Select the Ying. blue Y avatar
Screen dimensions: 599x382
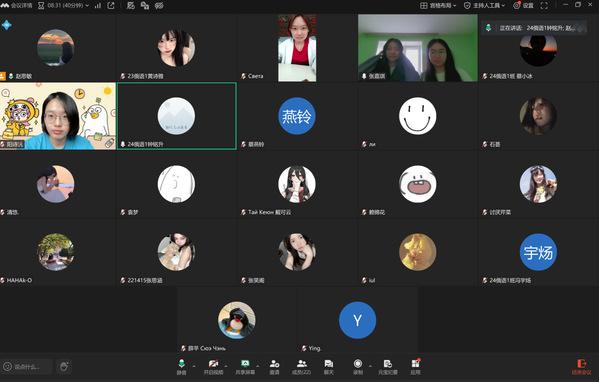click(x=357, y=320)
